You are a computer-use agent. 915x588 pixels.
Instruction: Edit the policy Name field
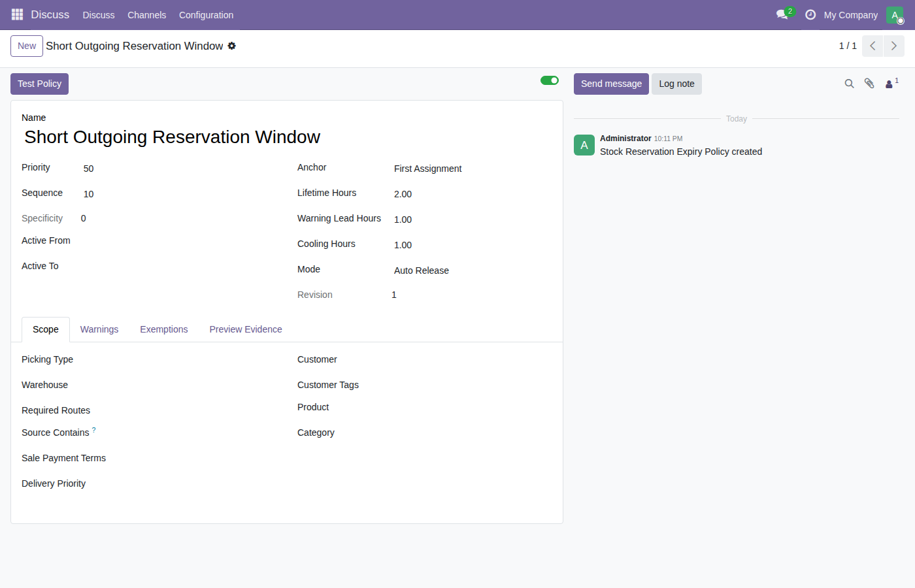coord(287,137)
